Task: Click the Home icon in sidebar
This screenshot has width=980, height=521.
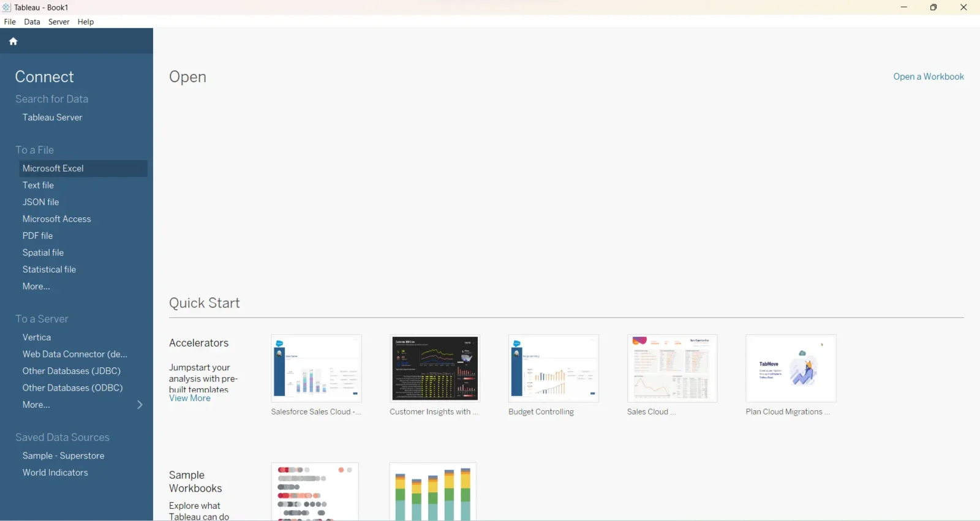Action: pos(13,42)
